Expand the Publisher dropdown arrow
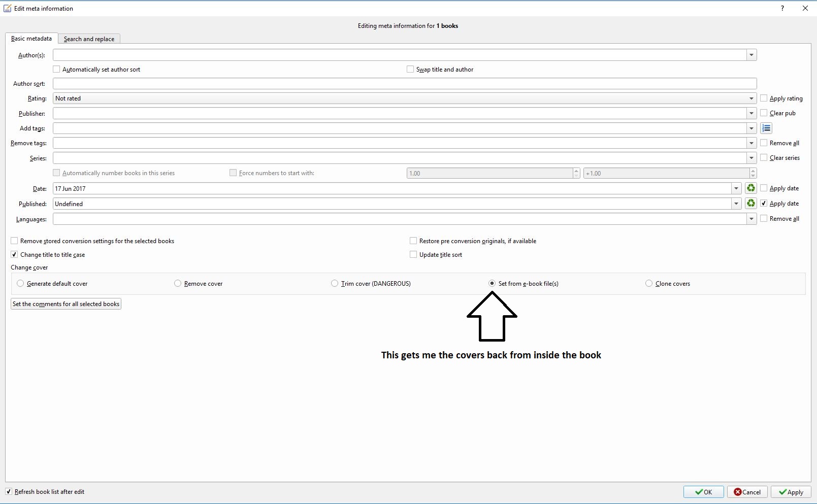The height and width of the screenshot is (504, 817). click(x=751, y=113)
